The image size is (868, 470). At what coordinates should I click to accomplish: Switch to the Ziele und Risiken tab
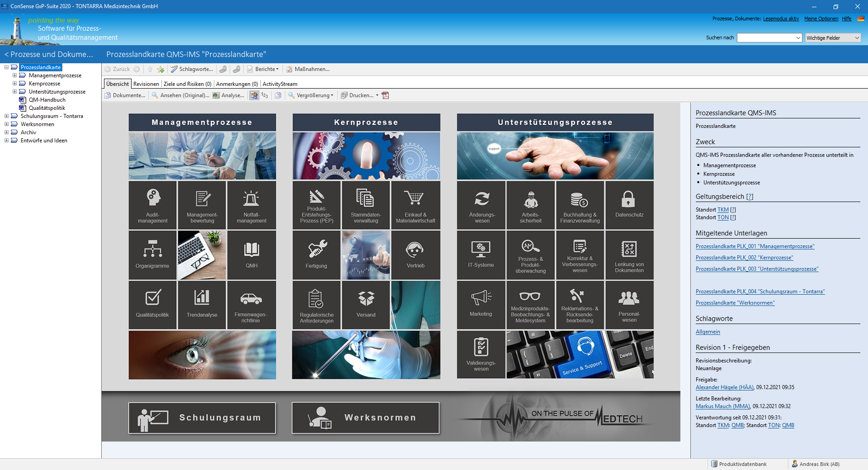[187, 84]
